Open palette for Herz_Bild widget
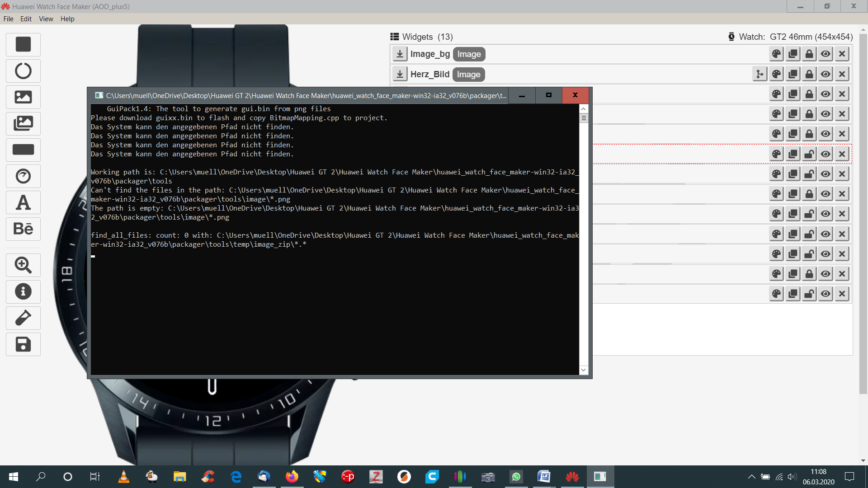 tap(776, 74)
